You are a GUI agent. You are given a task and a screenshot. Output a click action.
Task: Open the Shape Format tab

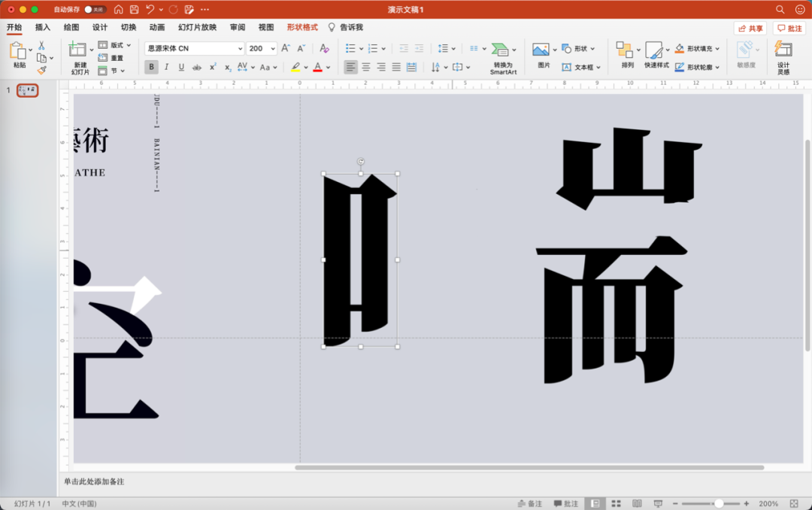[x=302, y=28]
